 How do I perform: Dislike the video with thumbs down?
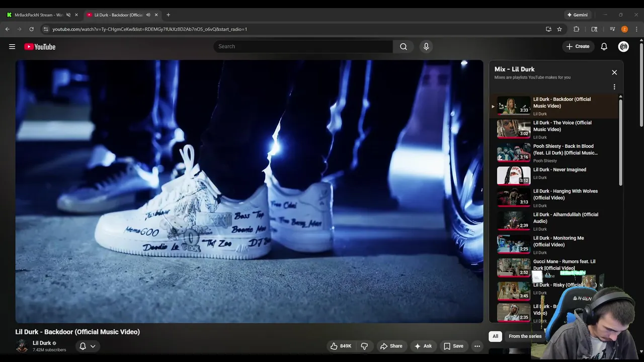[x=365, y=346]
